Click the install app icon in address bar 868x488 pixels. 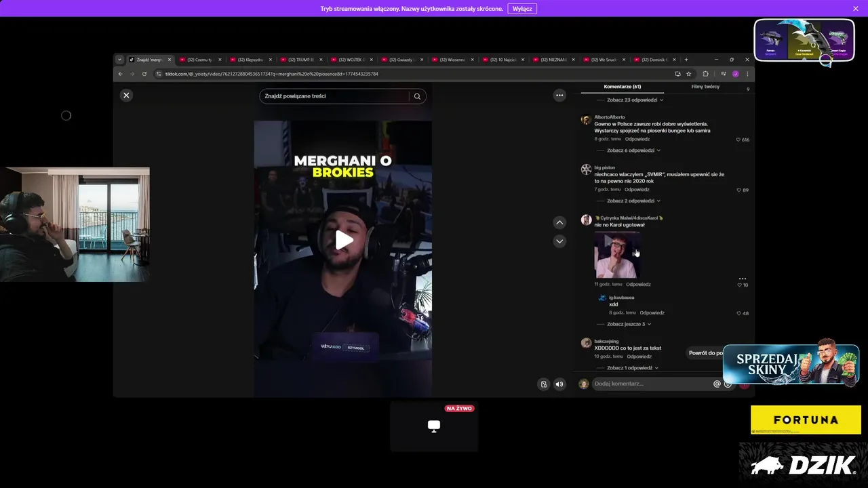coord(677,74)
